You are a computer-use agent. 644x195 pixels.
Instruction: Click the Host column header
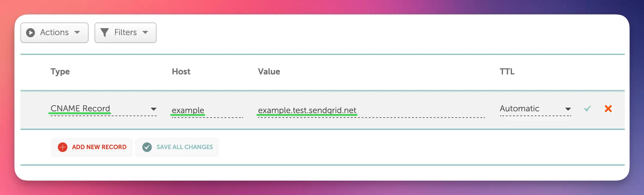181,71
